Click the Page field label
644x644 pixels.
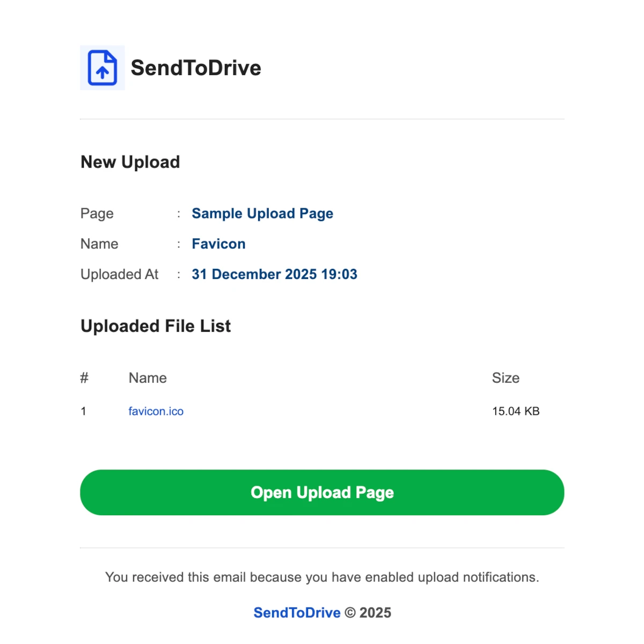pyautogui.click(x=97, y=214)
